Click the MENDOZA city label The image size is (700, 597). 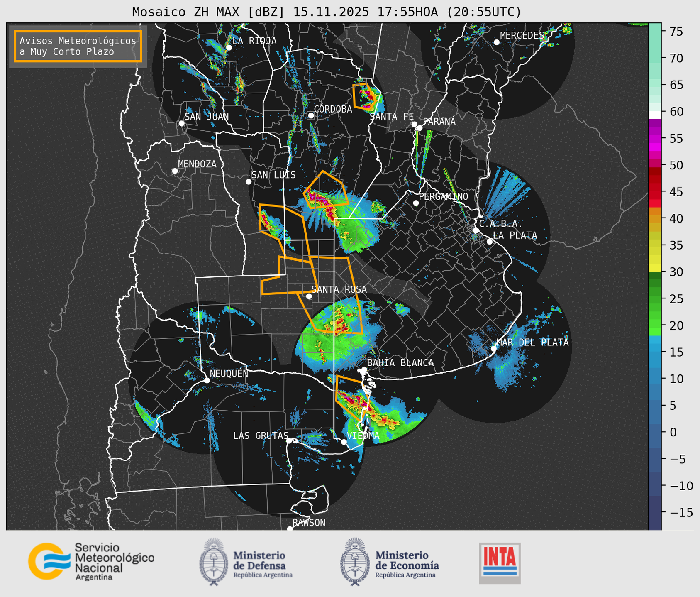coord(197,164)
